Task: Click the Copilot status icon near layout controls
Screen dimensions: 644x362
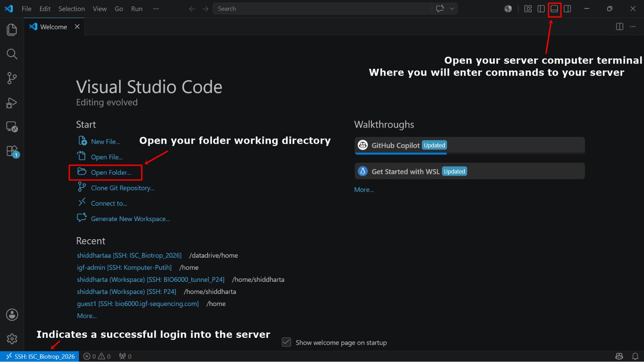Action: 508,8
